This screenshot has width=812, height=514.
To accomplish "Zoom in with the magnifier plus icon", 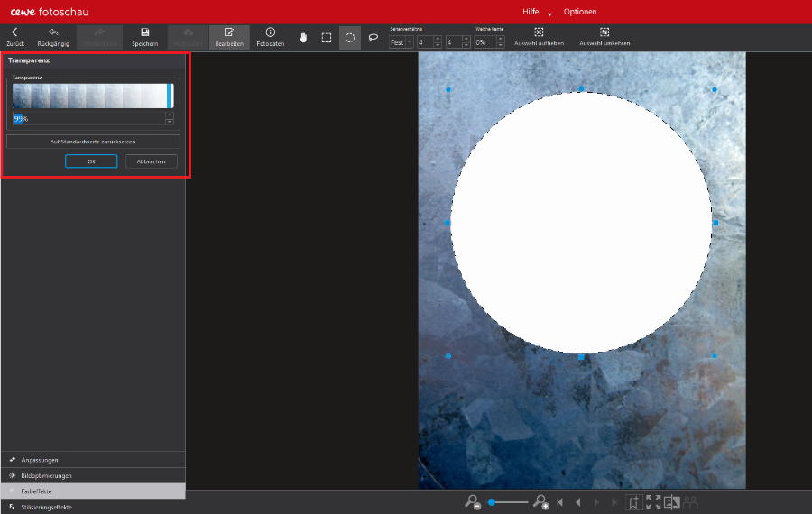I will tap(541, 501).
